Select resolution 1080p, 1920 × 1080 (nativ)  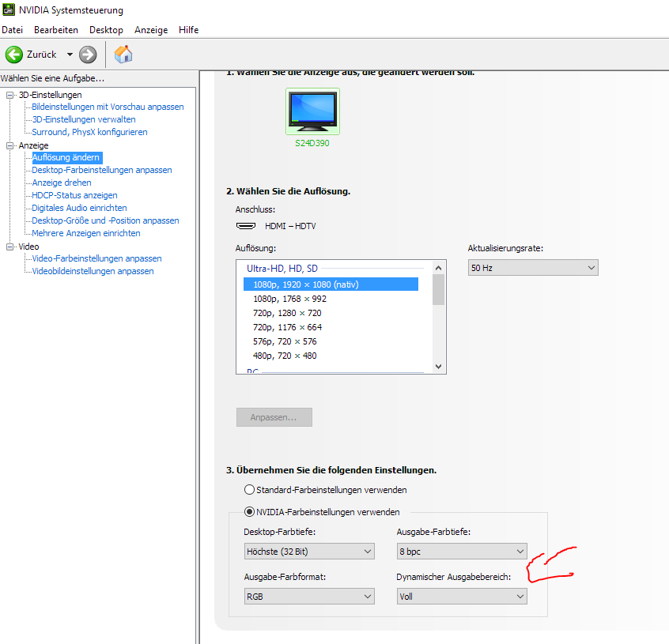[331, 284]
